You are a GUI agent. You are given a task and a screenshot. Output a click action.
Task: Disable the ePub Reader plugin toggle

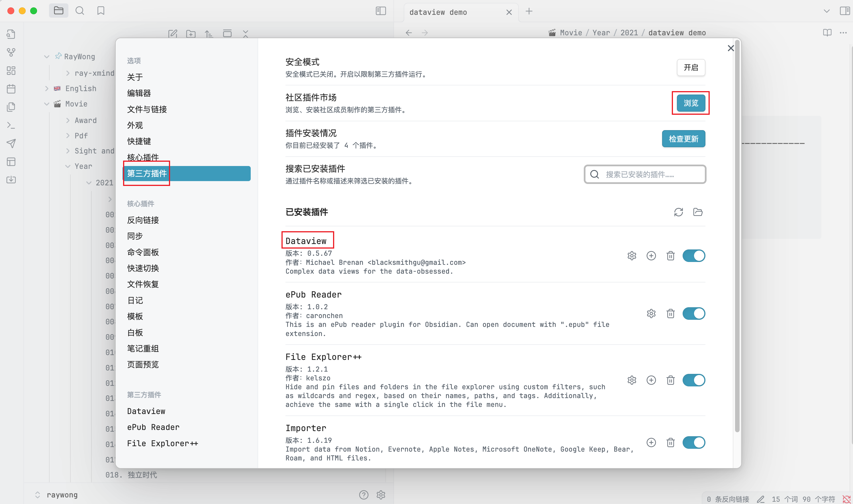tap(694, 314)
